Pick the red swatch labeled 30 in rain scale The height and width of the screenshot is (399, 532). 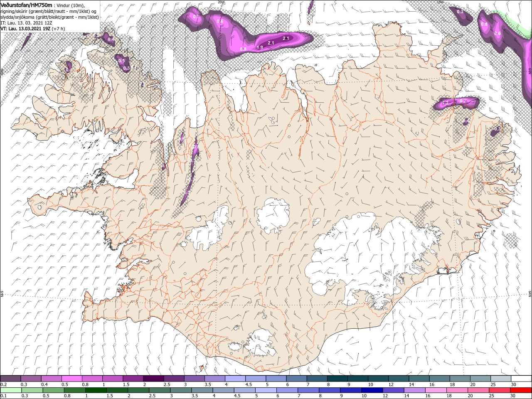coord(521,390)
